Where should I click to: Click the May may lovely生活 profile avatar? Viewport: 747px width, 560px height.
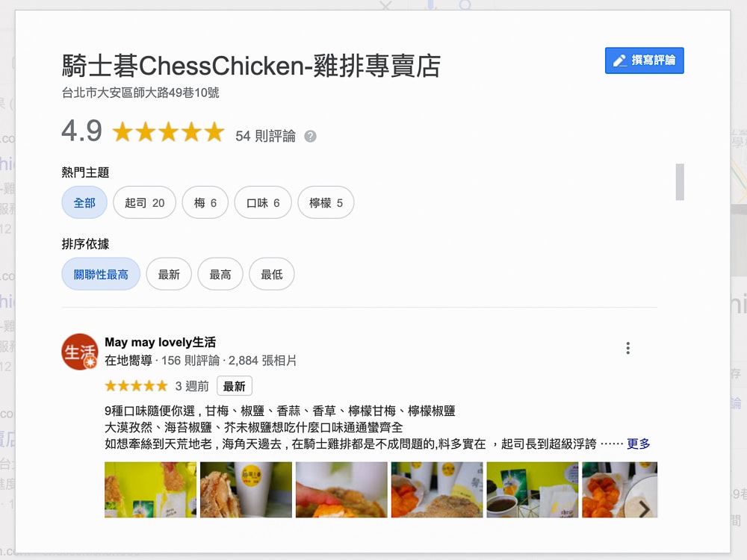tap(80, 352)
